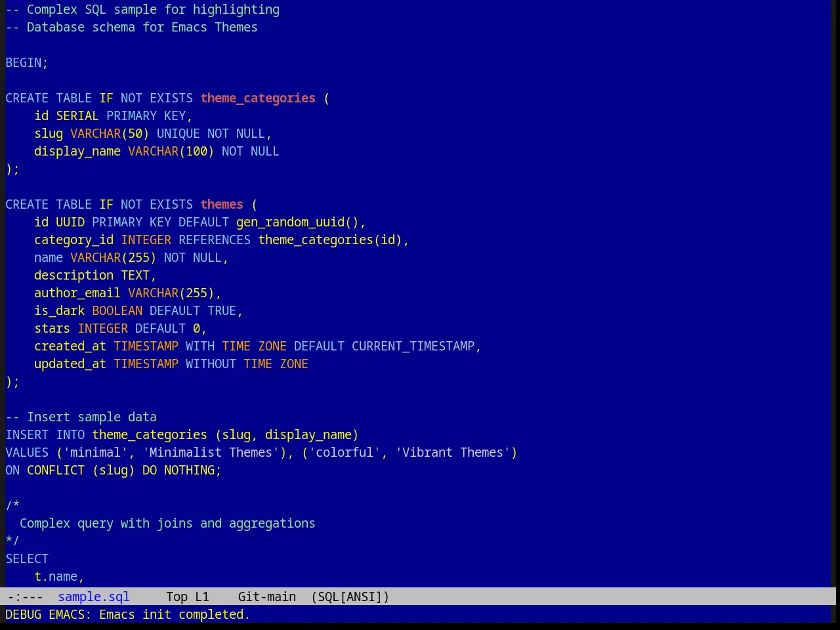The width and height of the screenshot is (840, 630).
Task: Click the SQL[ANSI] major mode indicator
Action: [x=350, y=597]
